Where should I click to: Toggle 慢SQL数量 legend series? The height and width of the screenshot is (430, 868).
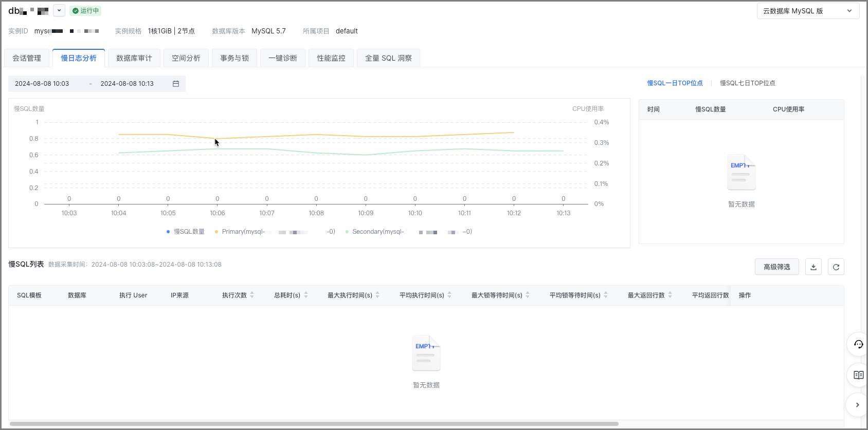pyautogui.click(x=185, y=232)
